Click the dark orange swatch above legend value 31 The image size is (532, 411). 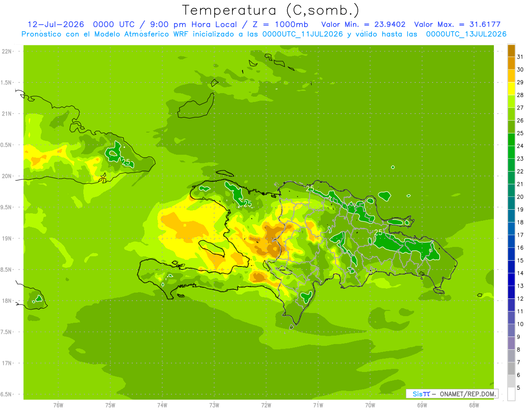(x=511, y=50)
